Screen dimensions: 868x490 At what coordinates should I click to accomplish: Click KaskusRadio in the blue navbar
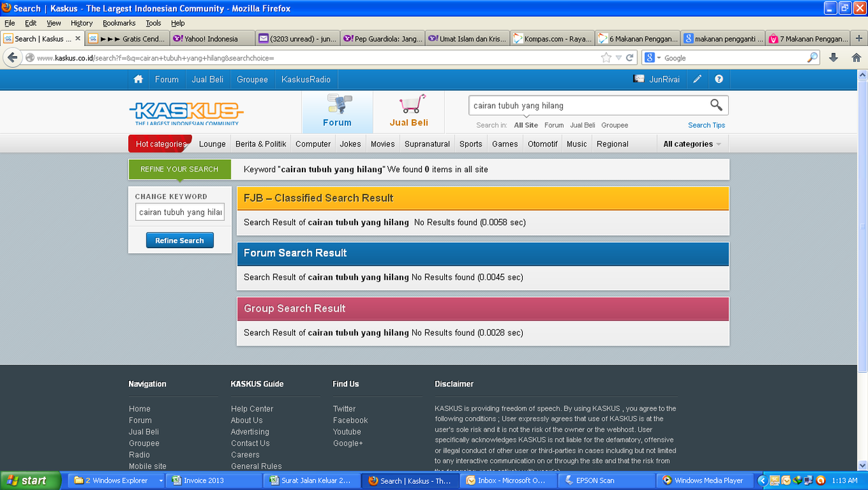(x=306, y=79)
